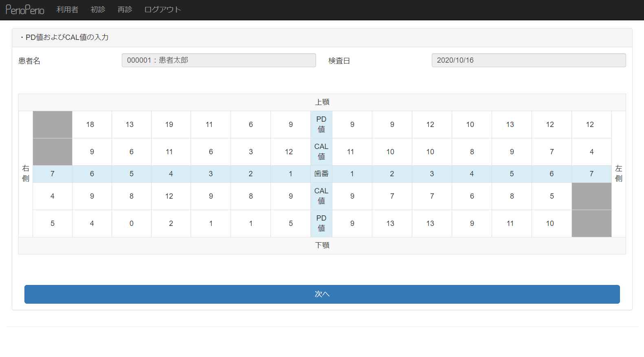Click lower right tooth 4 CAL cell showing 12
The image size is (644, 357).
point(171,196)
